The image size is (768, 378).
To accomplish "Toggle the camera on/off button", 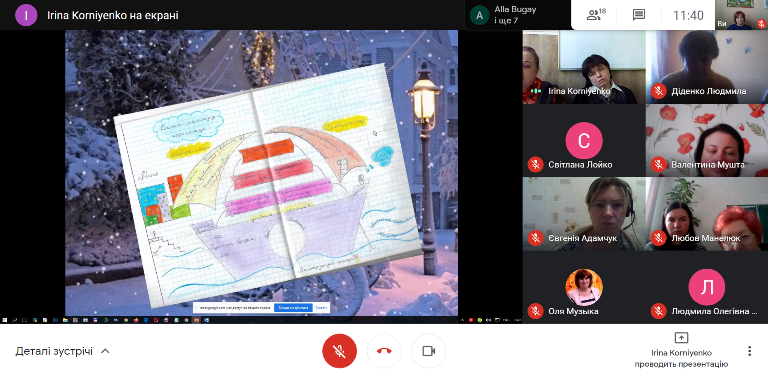I will (x=429, y=351).
